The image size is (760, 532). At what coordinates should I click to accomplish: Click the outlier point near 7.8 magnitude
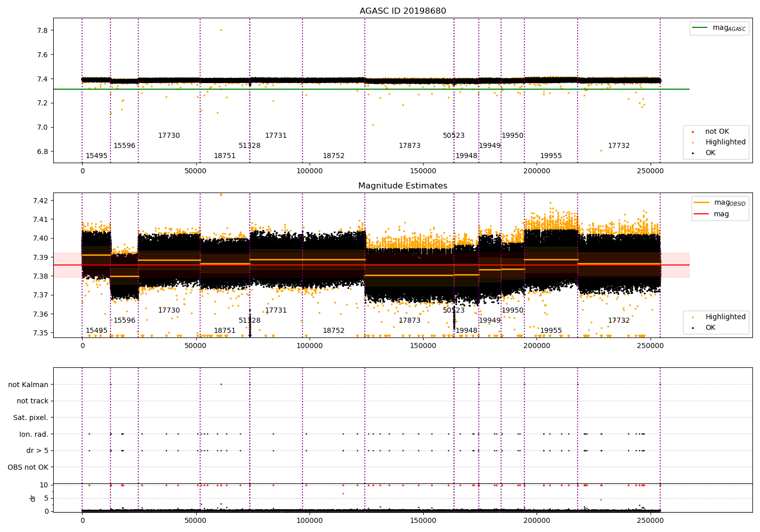click(221, 30)
